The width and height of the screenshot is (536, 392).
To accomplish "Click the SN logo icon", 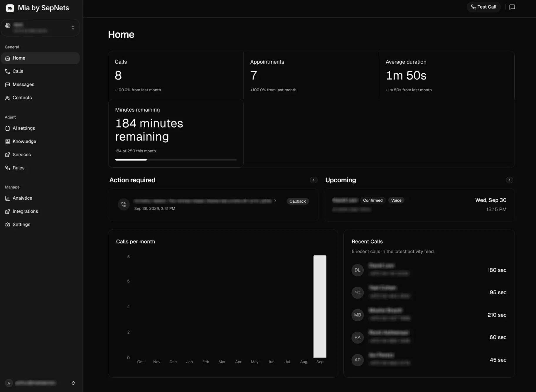I will point(10,8).
